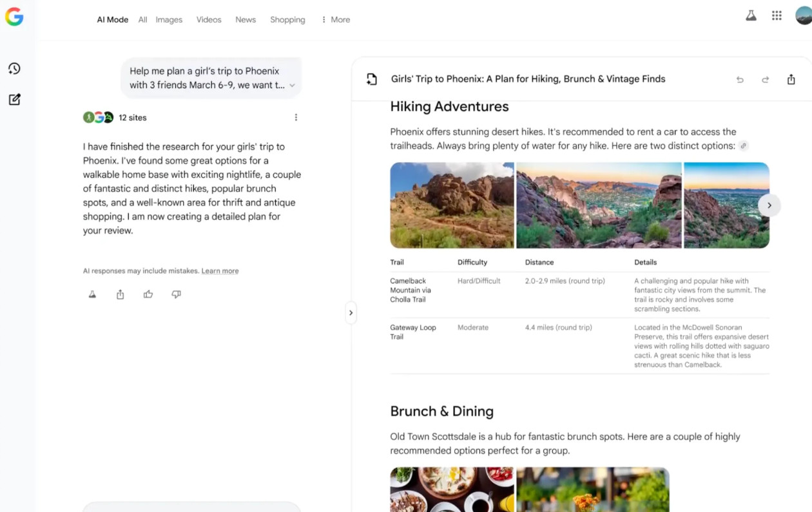The height and width of the screenshot is (512, 812).
Task: Start a new search with compose icon
Action: tap(14, 100)
